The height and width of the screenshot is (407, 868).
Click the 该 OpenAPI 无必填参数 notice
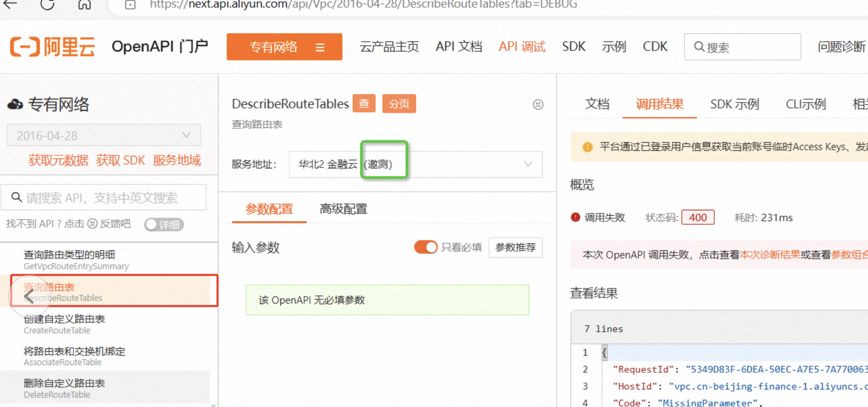[387, 300]
